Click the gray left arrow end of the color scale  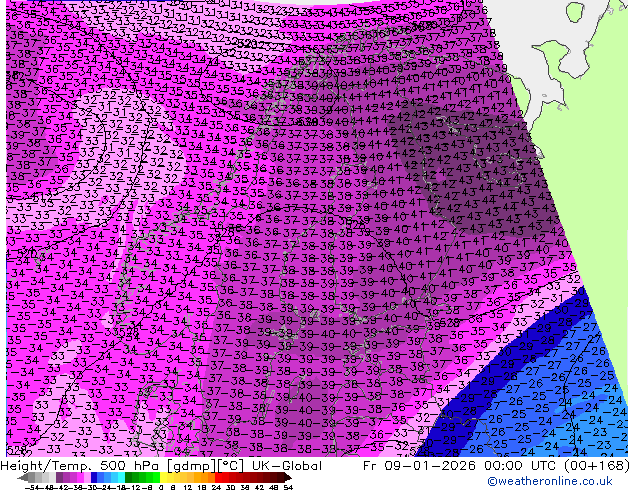coord(23,478)
